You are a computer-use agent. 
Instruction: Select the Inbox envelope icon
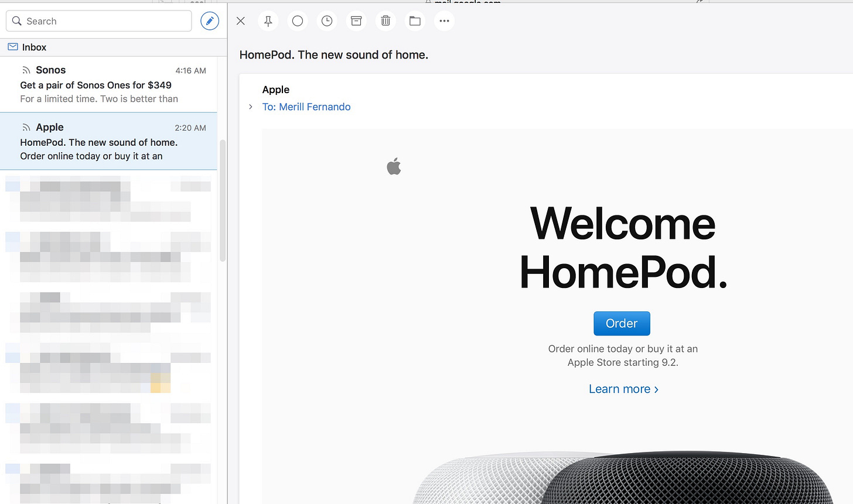pyautogui.click(x=13, y=47)
